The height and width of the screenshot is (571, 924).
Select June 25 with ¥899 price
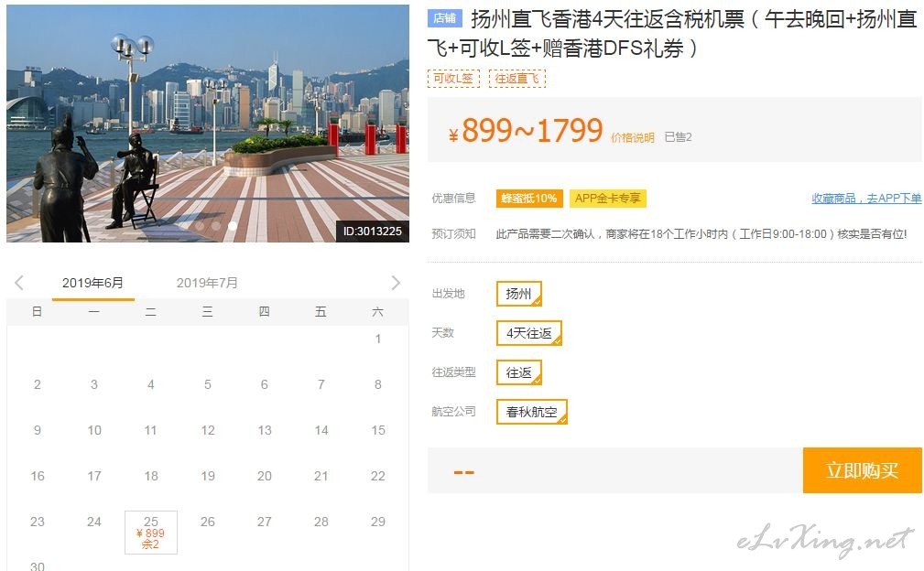tap(151, 533)
